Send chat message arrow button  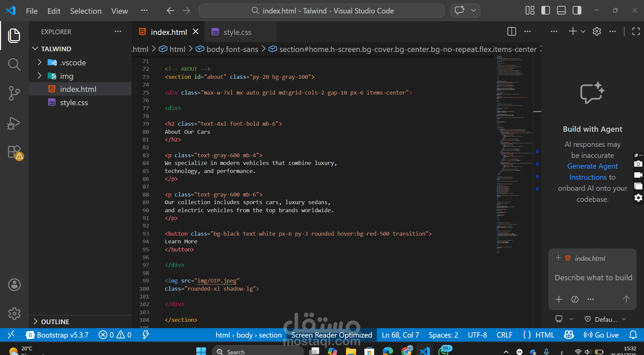[626, 299]
